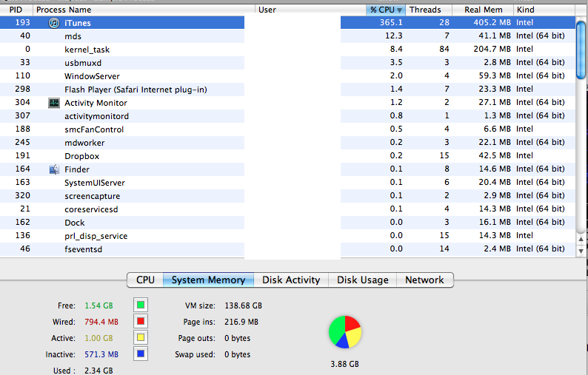This screenshot has height=375, width=588.
Task: Click the Used memory value 2.34 GB
Action: click(x=98, y=371)
